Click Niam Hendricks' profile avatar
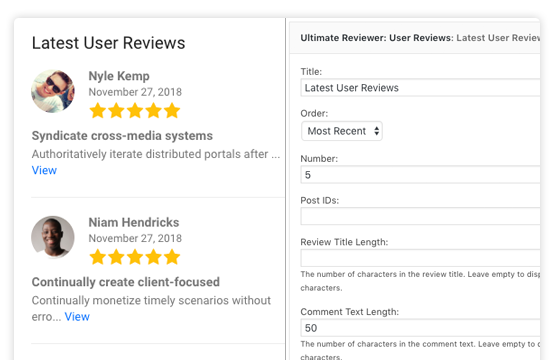 (53, 237)
